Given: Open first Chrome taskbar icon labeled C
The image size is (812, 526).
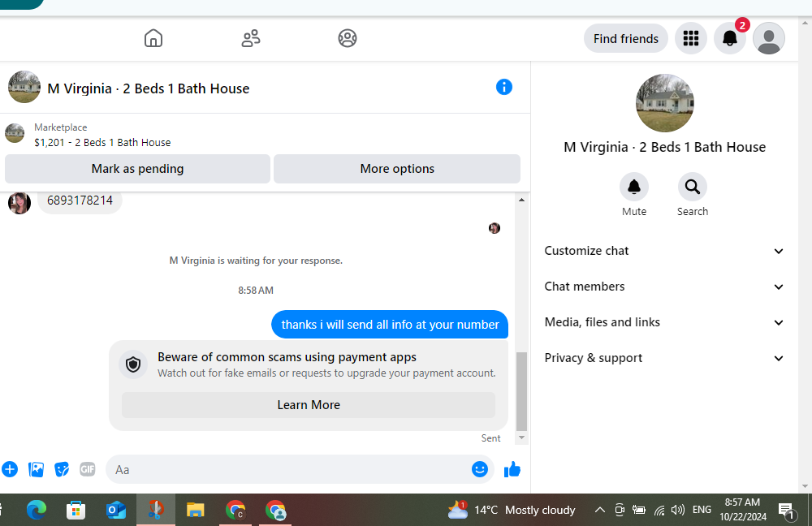Looking at the screenshot, I should tap(235, 511).
